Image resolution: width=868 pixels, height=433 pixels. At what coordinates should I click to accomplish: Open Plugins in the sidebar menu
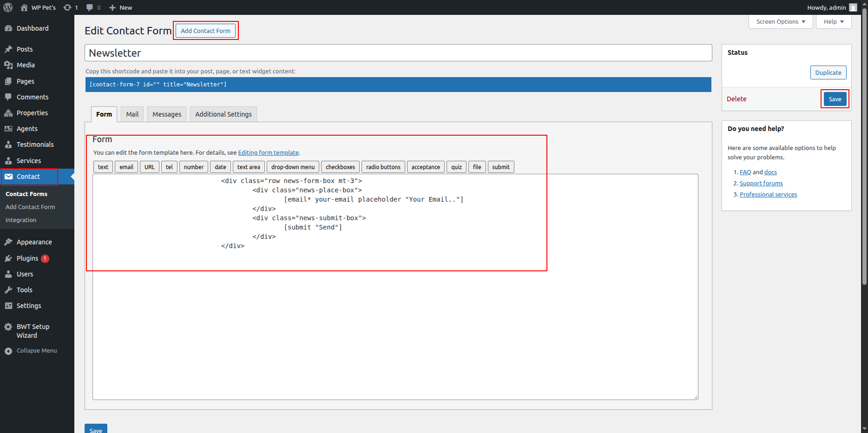click(x=27, y=258)
